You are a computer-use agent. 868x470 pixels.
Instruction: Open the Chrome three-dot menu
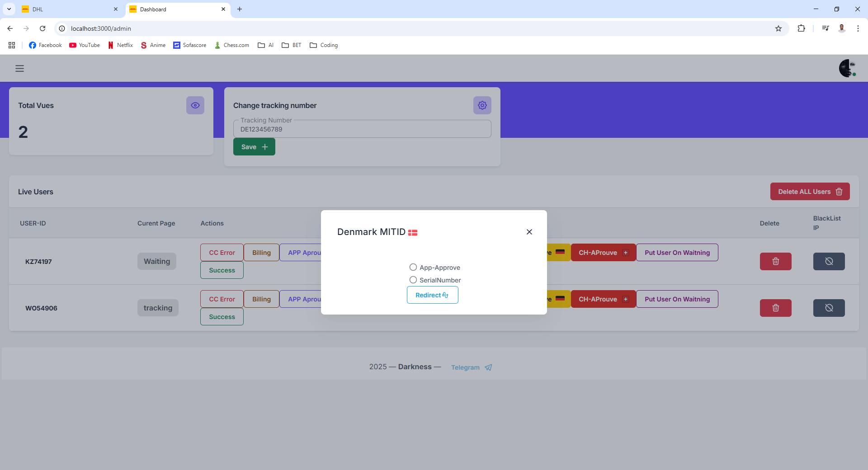858,28
